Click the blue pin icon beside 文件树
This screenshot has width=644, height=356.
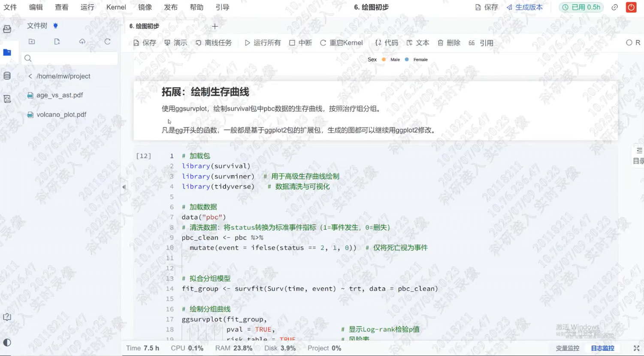click(x=55, y=26)
